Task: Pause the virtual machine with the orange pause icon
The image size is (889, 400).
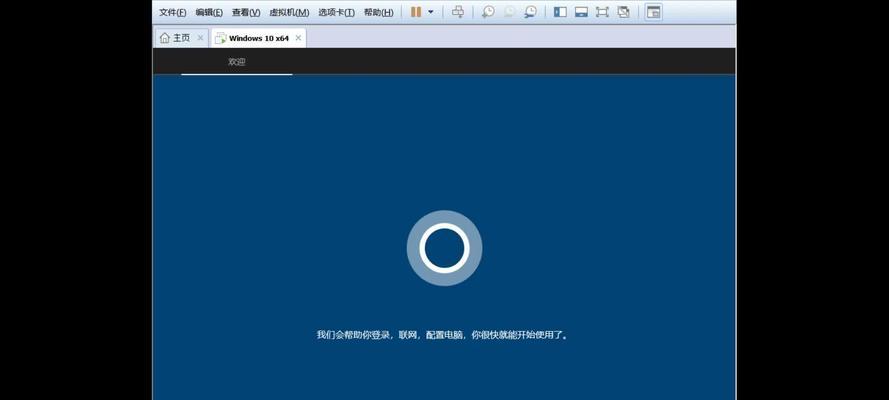Action: pos(416,12)
